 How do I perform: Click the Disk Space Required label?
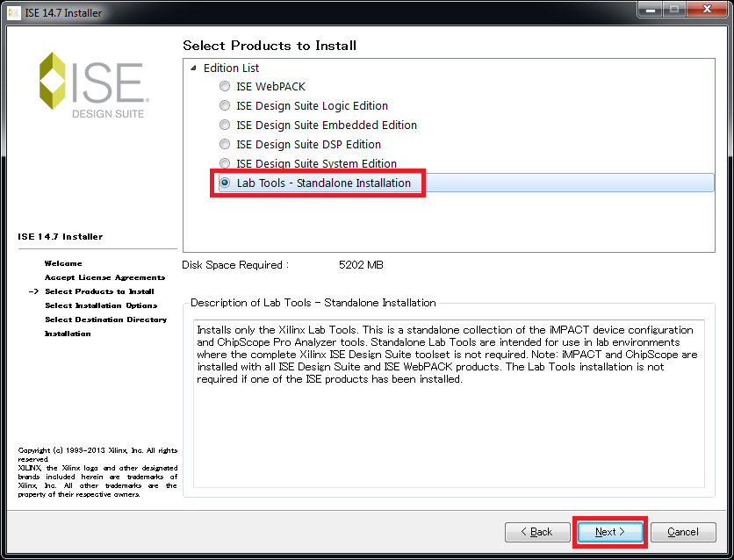pyautogui.click(x=235, y=265)
